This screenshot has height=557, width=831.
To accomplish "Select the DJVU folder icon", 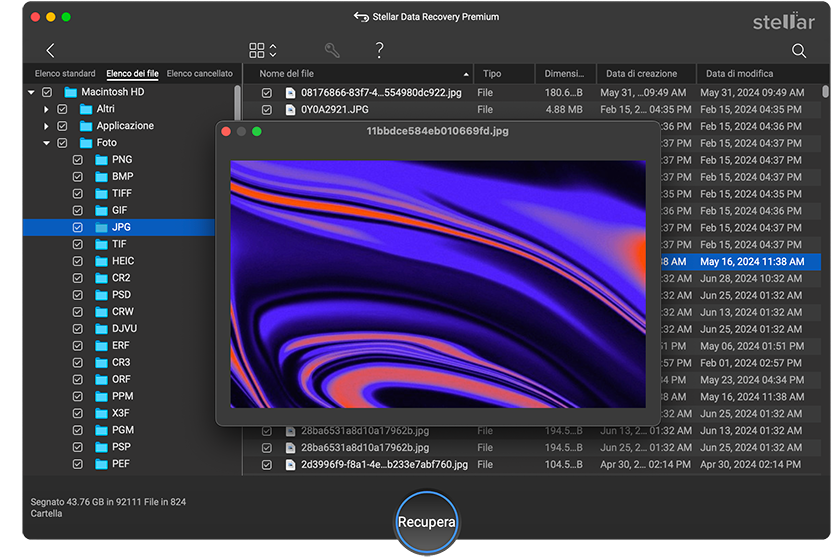I will click(101, 329).
